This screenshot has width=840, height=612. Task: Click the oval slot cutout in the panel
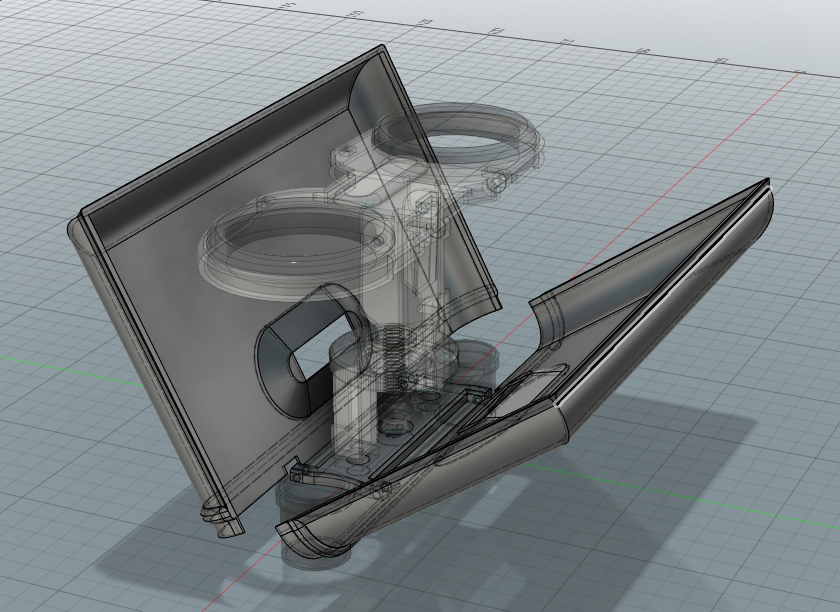tap(314, 350)
